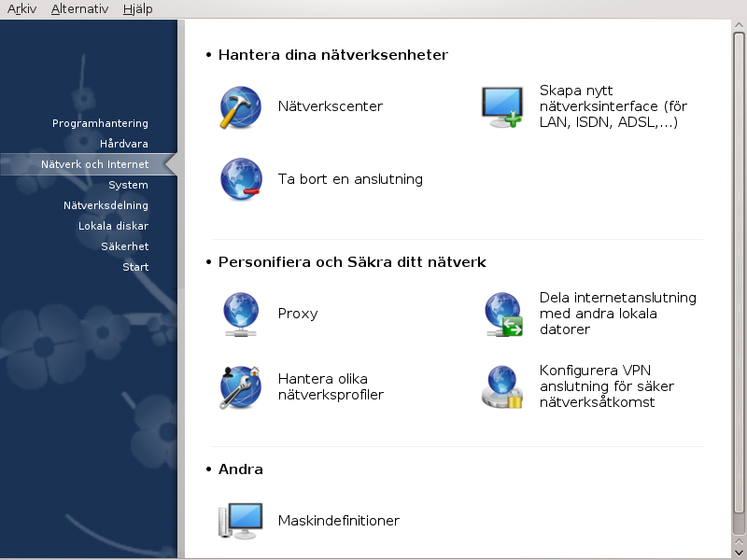This screenshot has height=560, width=747.
Task: Click the monitor icon for new network interface
Action: click(502, 107)
